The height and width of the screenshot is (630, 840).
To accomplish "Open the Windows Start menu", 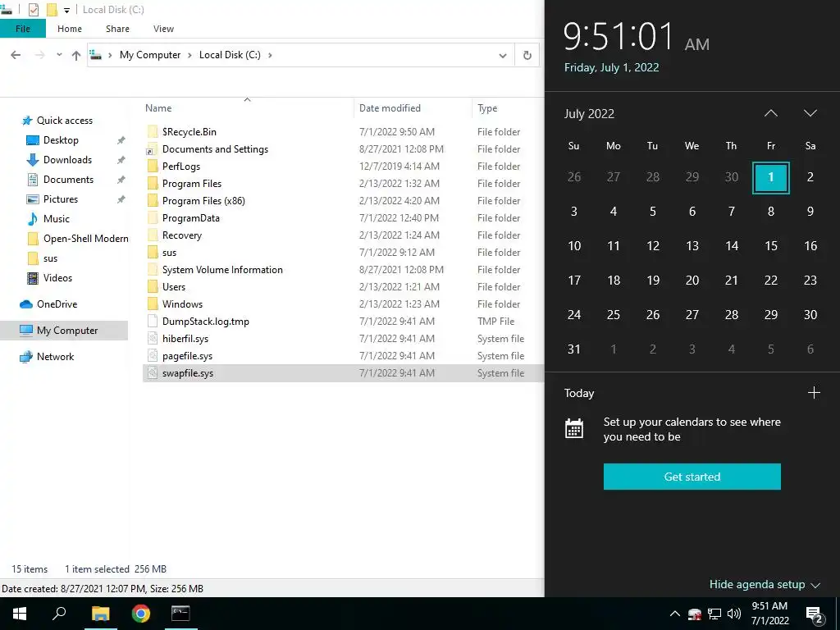I will pos(20,614).
